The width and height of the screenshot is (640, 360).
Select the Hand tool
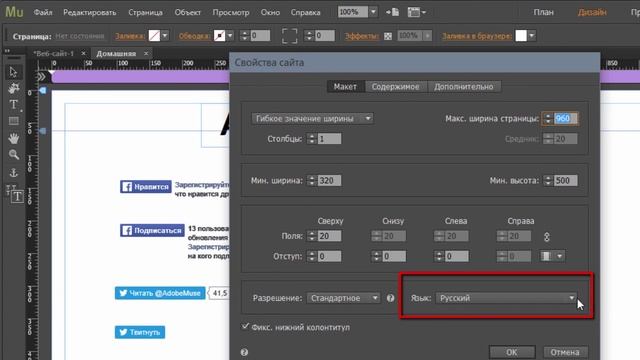tap(13, 138)
